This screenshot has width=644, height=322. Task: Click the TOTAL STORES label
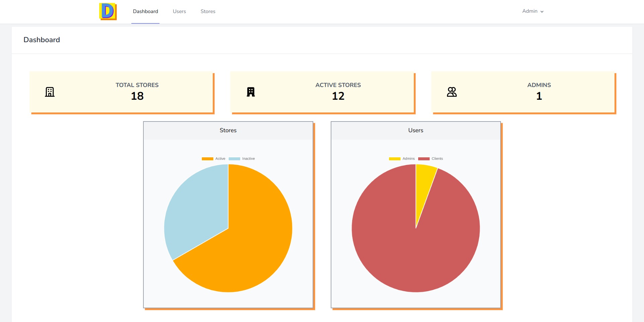coord(137,85)
